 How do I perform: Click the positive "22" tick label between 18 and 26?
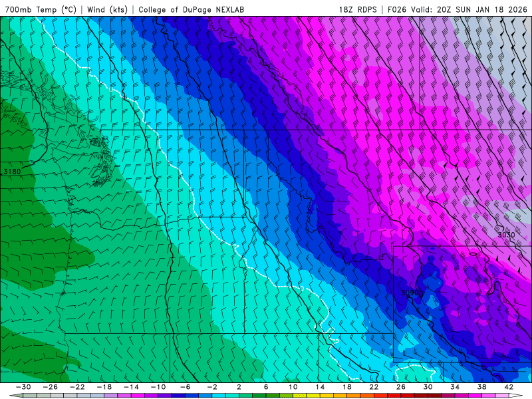point(374,387)
